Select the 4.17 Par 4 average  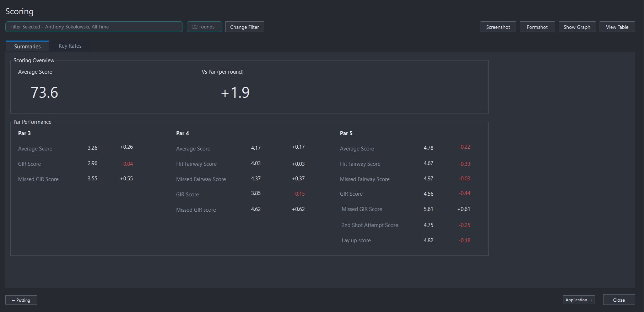256,148
